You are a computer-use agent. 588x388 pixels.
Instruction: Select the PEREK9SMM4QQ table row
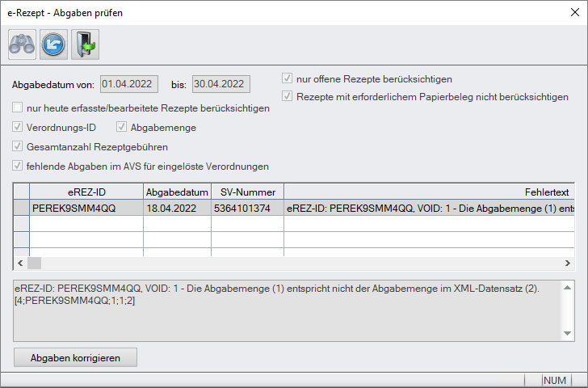tap(86, 208)
